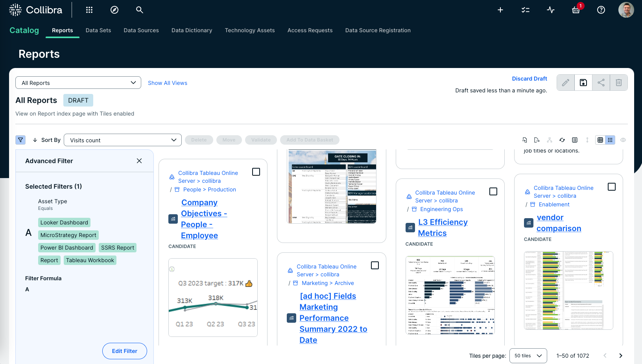Screen dimensions: 642x364
Task: Open the tasks checklist icon
Action: coord(526,10)
